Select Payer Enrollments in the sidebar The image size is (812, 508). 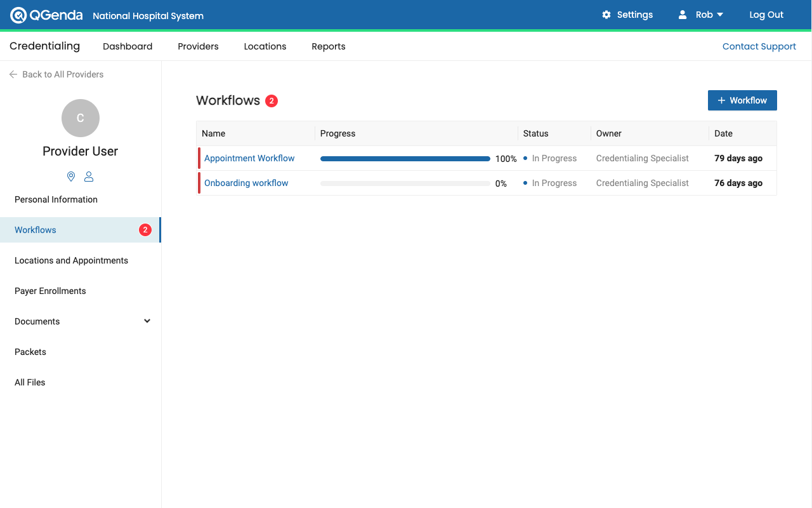(x=50, y=291)
